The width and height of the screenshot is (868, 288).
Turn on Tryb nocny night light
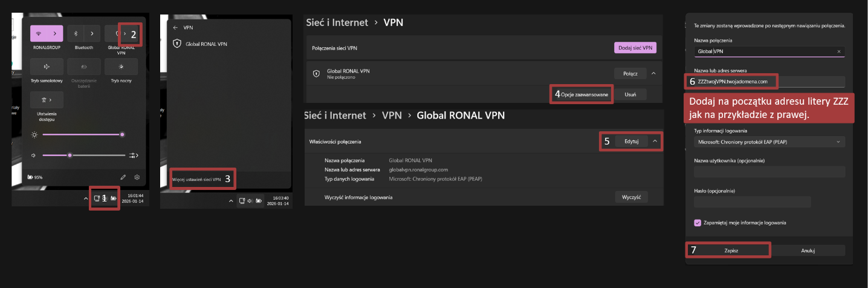click(121, 67)
